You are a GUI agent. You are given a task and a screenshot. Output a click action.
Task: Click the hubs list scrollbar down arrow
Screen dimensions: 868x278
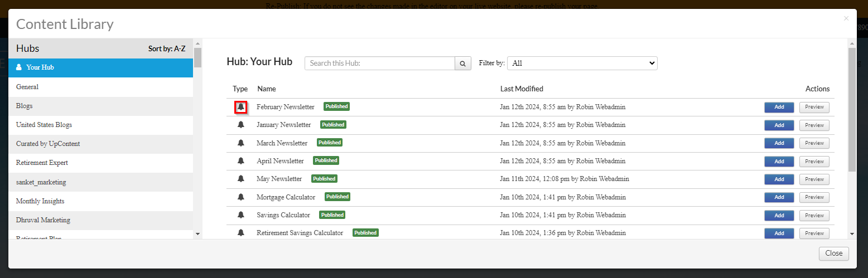pos(197,234)
